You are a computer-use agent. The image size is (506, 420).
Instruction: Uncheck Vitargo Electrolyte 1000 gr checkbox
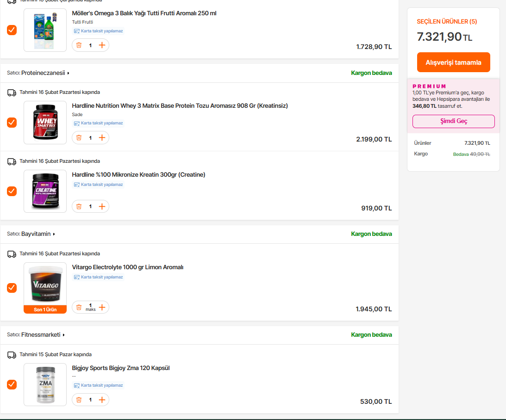click(x=12, y=288)
